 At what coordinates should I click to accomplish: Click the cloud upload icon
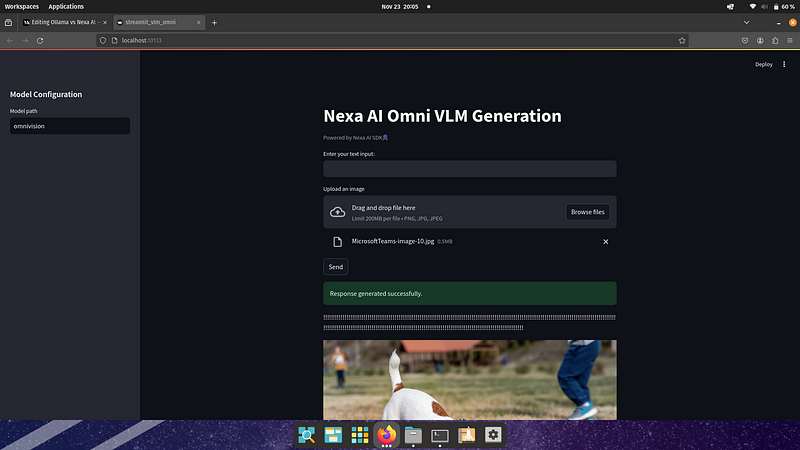[x=337, y=212]
